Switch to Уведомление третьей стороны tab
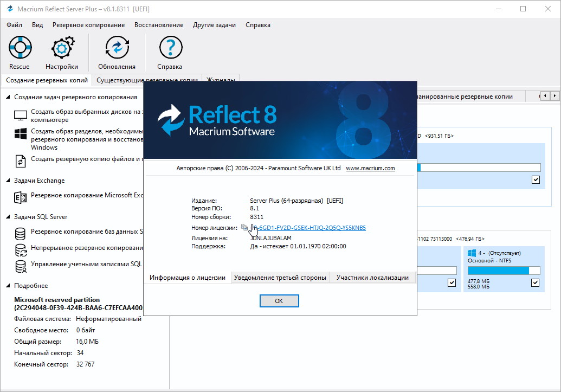This screenshot has height=392, width=561. click(280, 278)
